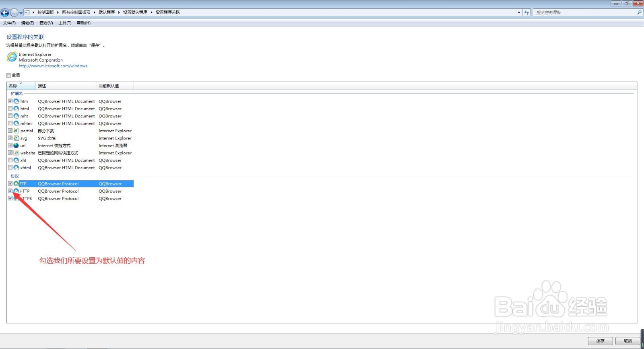Open the 查看(V) menu
The image size is (644, 349).
tap(46, 23)
